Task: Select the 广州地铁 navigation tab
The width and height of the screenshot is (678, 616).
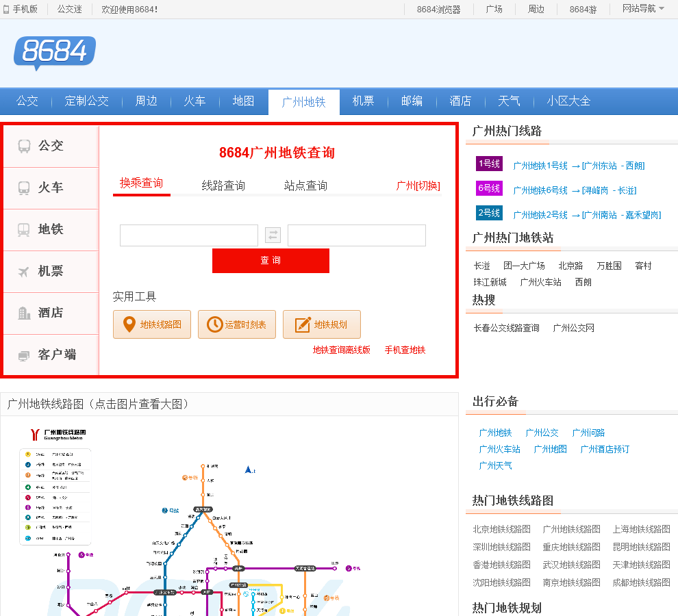Action: coord(304,102)
